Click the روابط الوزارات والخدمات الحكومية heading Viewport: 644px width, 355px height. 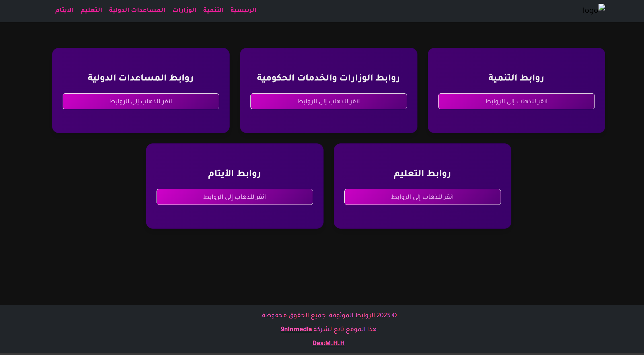click(x=328, y=78)
